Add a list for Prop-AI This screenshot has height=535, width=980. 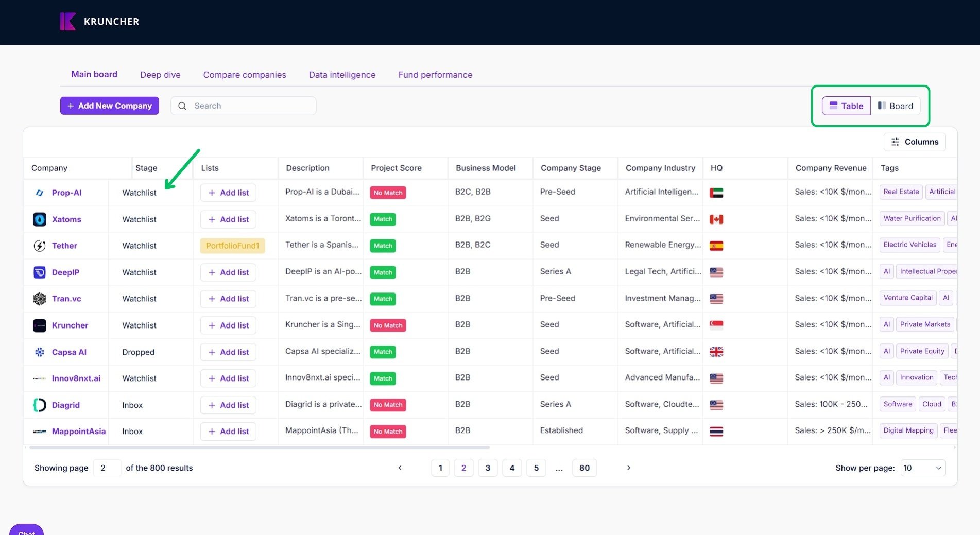[x=228, y=193]
